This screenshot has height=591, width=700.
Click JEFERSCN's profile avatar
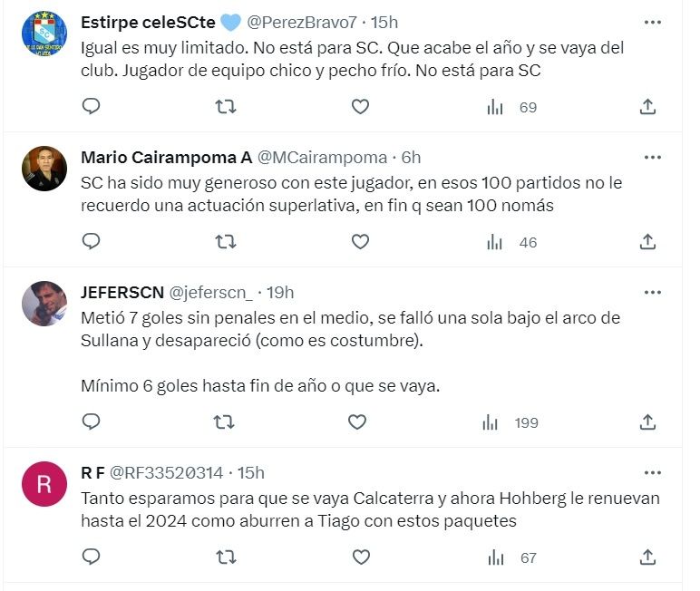44,304
